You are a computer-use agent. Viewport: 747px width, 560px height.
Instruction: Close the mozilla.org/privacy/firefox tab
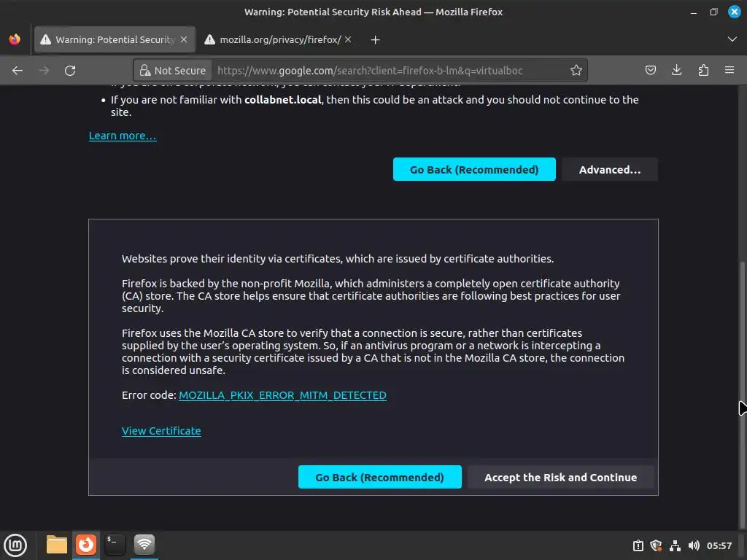(x=348, y=39)
